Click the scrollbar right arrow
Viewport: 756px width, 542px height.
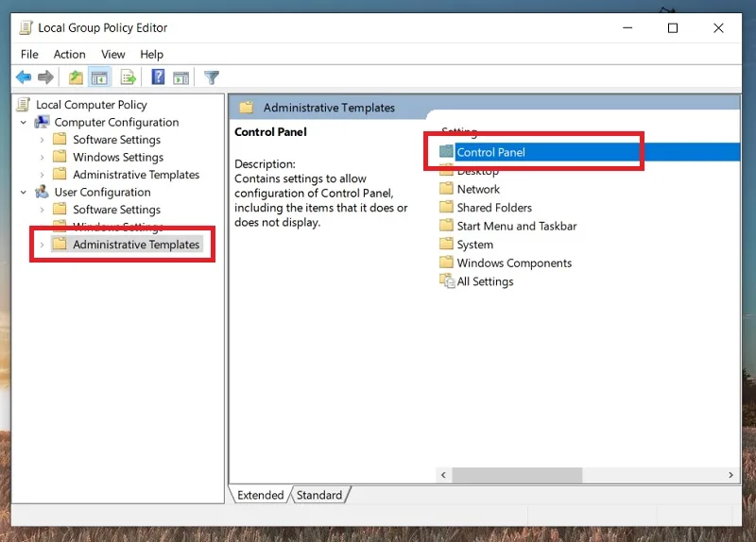click(x=730, y=475)
